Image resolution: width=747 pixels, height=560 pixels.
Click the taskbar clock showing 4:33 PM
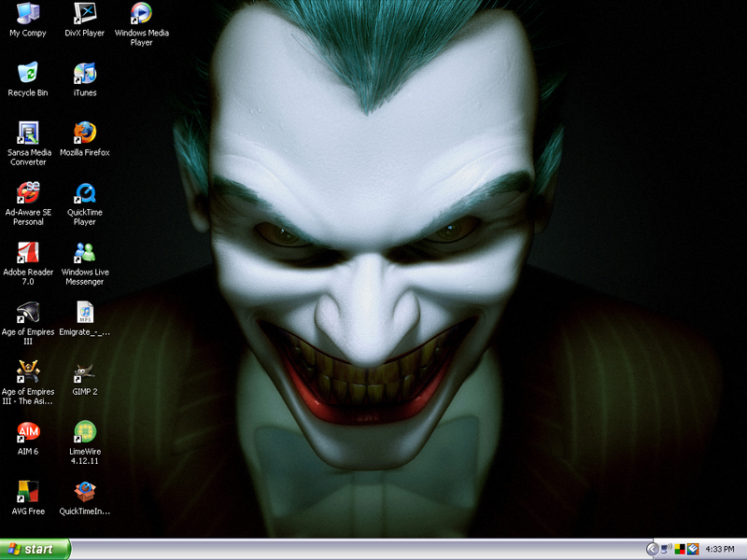(720, 549)
